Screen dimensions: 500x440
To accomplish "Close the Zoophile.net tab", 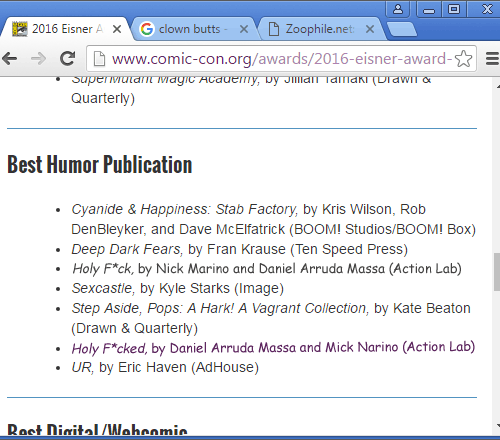I will (x=370, y=29).
